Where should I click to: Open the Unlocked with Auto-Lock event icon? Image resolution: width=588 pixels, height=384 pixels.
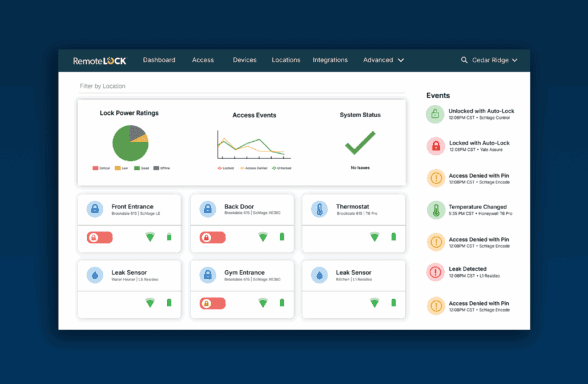[x=435, y=114]
